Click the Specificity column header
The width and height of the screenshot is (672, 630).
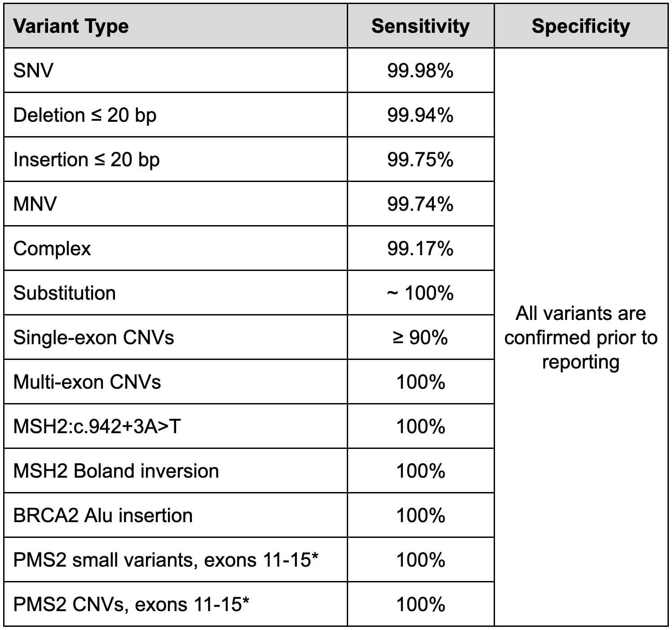(x=580, y=26)
